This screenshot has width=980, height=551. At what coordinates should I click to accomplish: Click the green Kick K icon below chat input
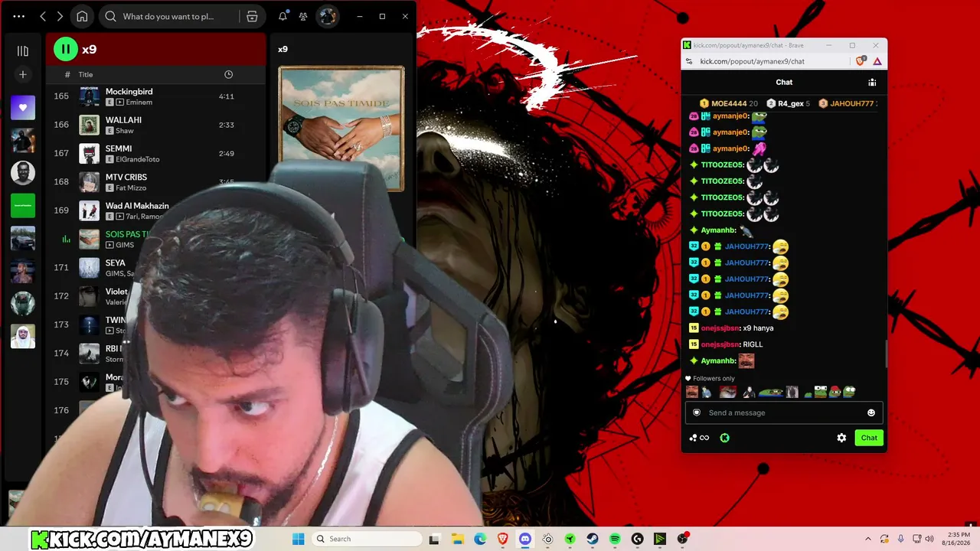coord(724,438)
